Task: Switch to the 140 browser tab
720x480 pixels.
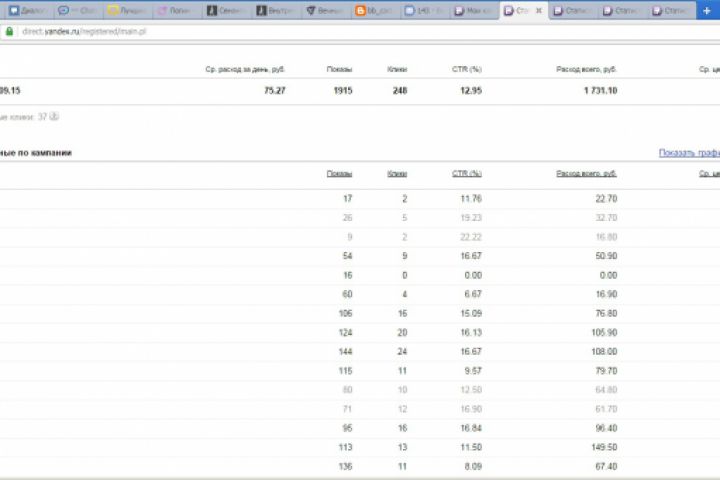Action: pos(425,11)
